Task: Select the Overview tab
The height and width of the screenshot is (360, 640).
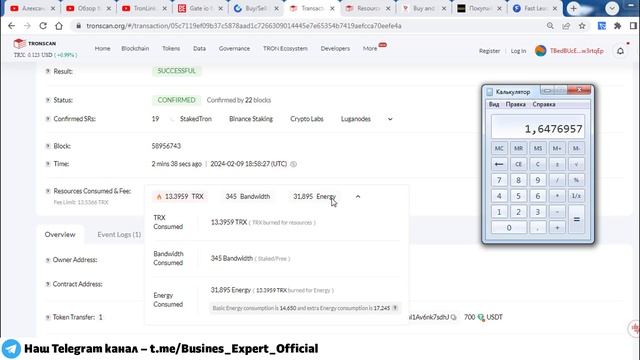Action: pyautogui.click(x=60, y=234)
